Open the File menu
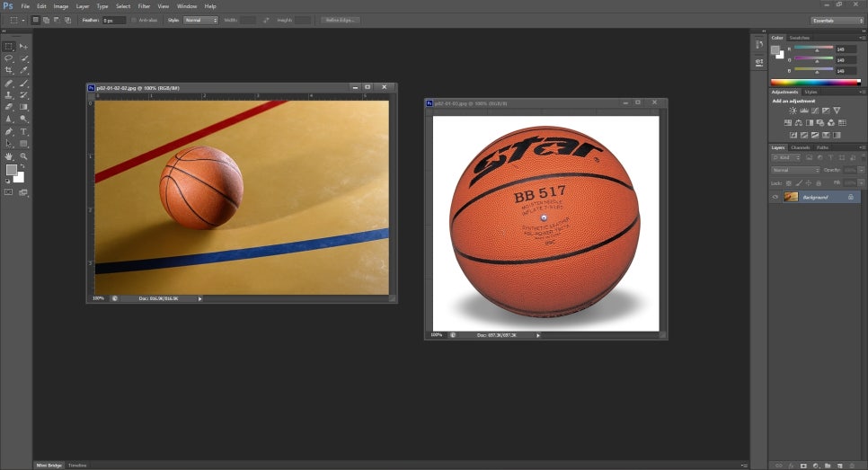 25,6
